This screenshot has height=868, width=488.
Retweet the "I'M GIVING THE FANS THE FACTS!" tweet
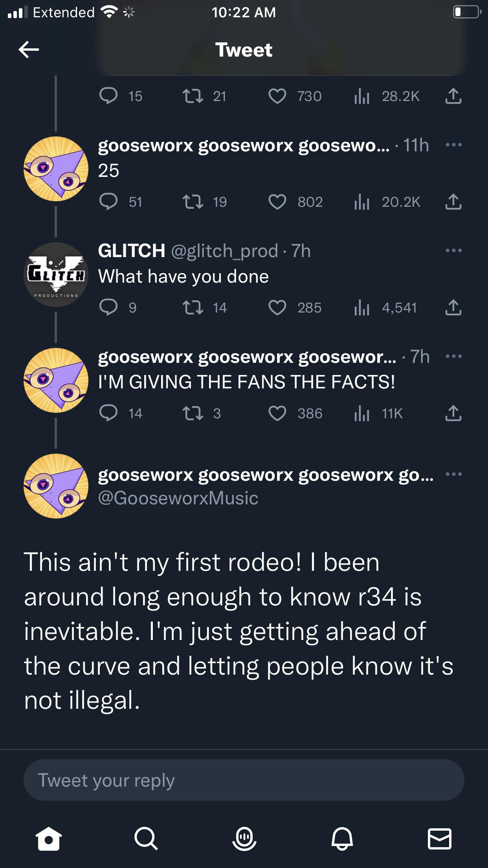coord(193,413)
